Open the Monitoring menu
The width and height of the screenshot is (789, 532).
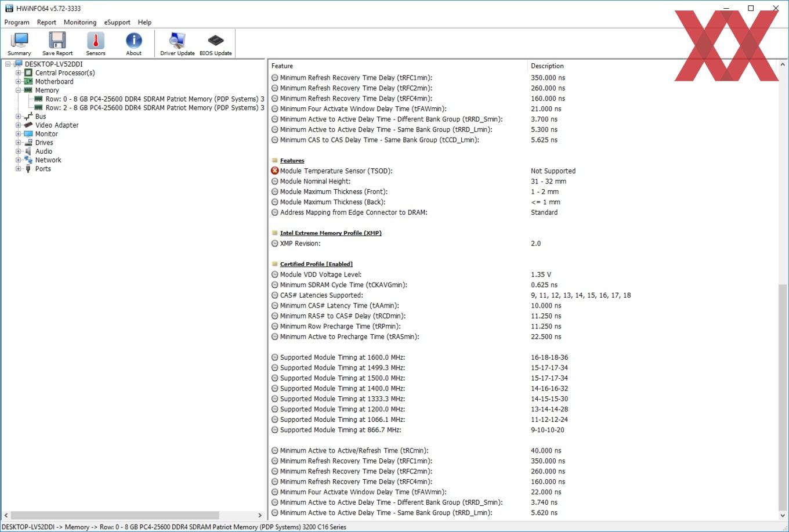point(80,22)
